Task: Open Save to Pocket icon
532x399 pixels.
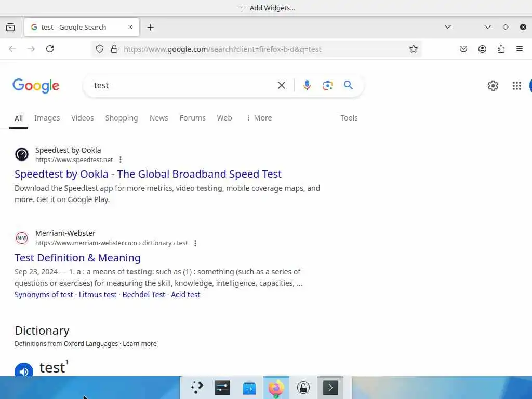Action: (x=463, y=49)
